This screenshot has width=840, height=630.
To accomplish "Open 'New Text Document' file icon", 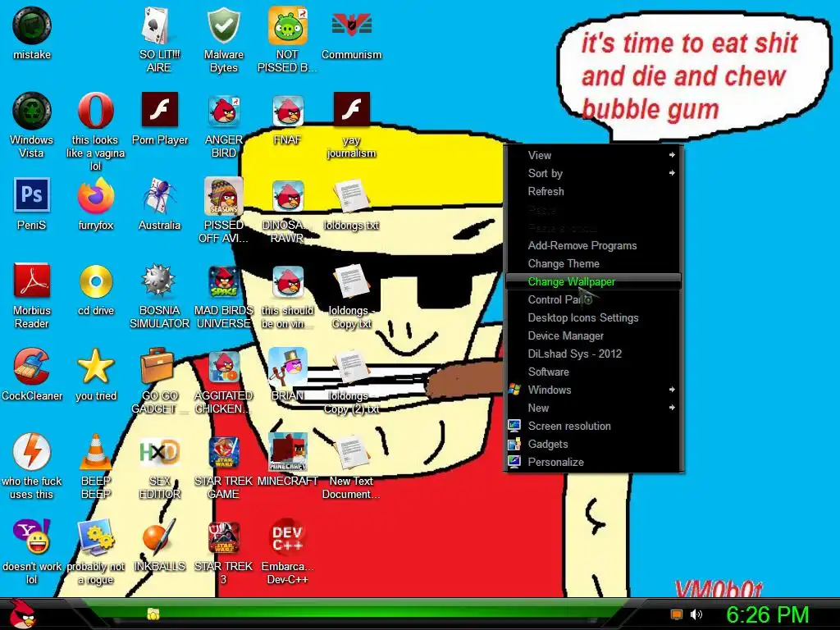I will tap(351, 453).
